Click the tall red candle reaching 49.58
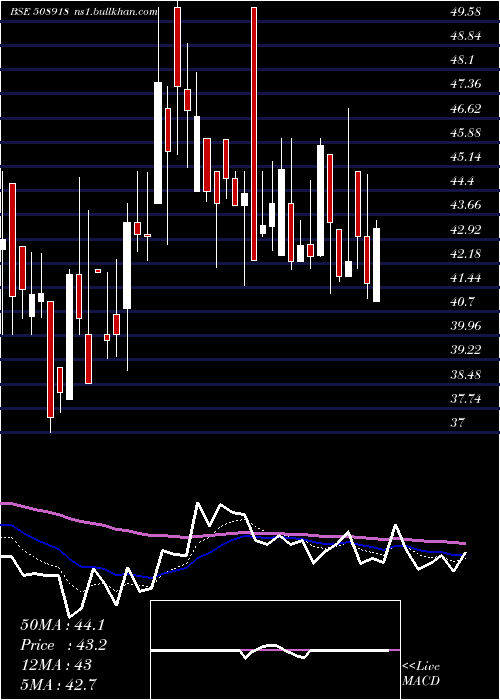The width and height of the screenshot is (500, 700). [254, 134]
